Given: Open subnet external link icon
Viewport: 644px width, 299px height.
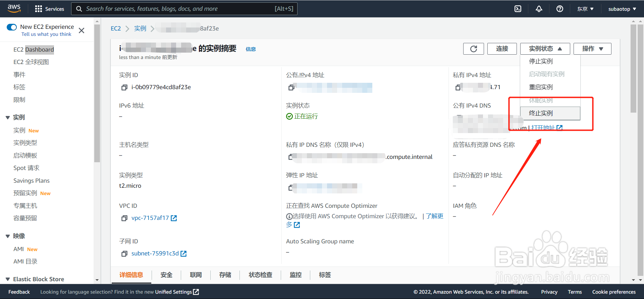Looking at the screenshot, I should click(183, 254).
